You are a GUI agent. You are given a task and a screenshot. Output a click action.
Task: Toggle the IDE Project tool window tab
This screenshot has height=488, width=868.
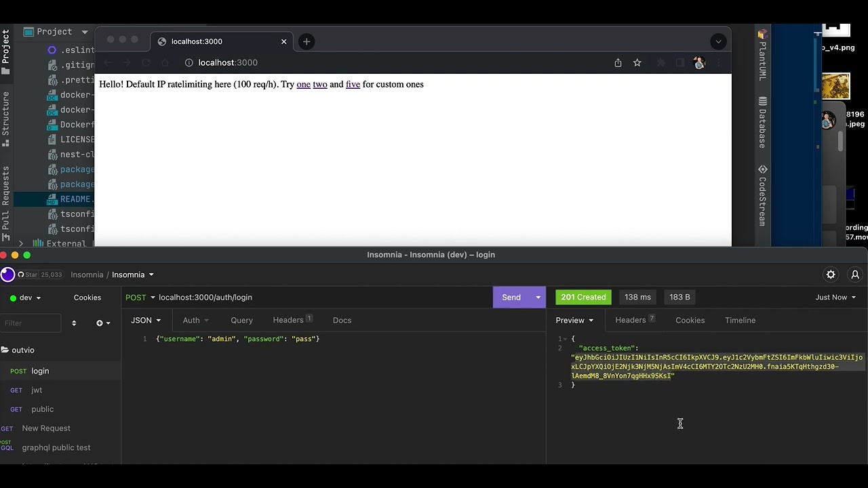(x=6, y=51)
